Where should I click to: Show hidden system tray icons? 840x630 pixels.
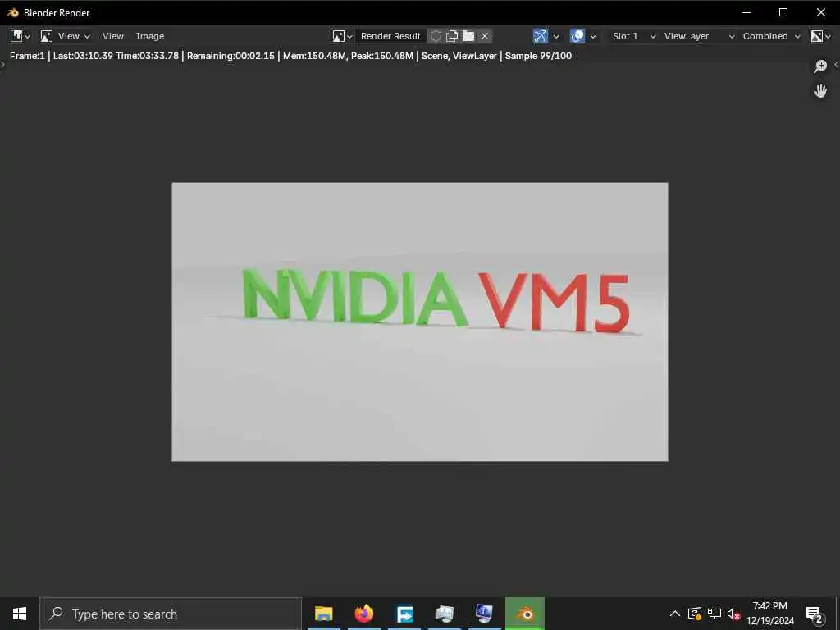675,614
